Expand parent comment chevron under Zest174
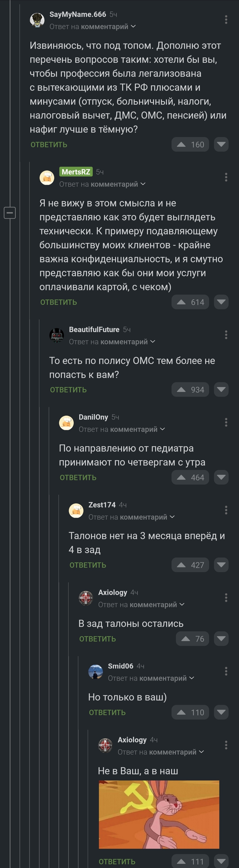Screen dimensions: 239x868 (x=172, y=517)
